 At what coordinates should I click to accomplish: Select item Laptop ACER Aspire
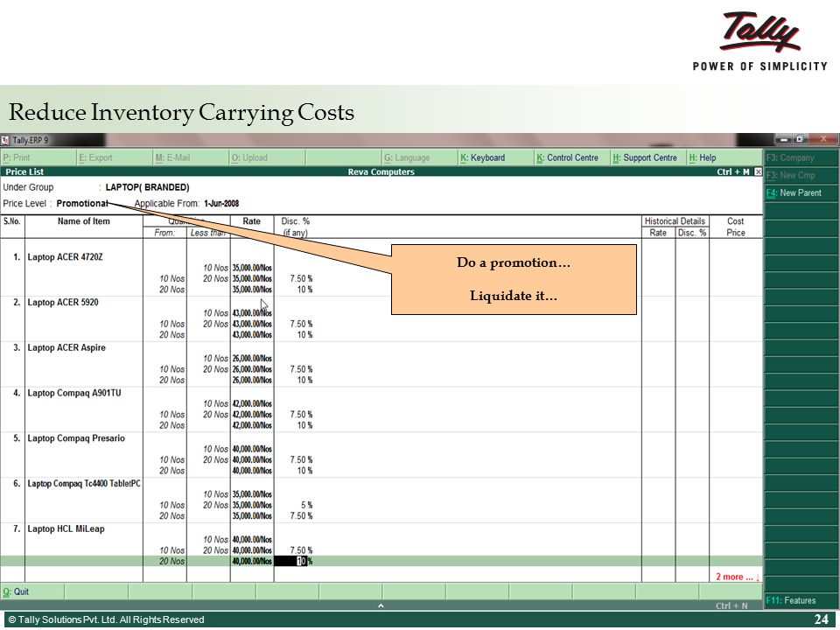click(66, 347)
